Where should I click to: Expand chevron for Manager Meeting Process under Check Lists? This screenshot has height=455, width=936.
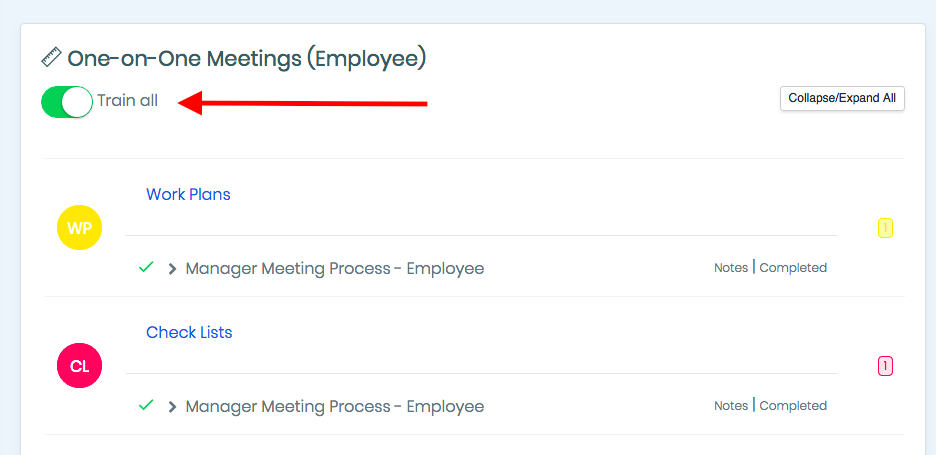tap(173, 407)
